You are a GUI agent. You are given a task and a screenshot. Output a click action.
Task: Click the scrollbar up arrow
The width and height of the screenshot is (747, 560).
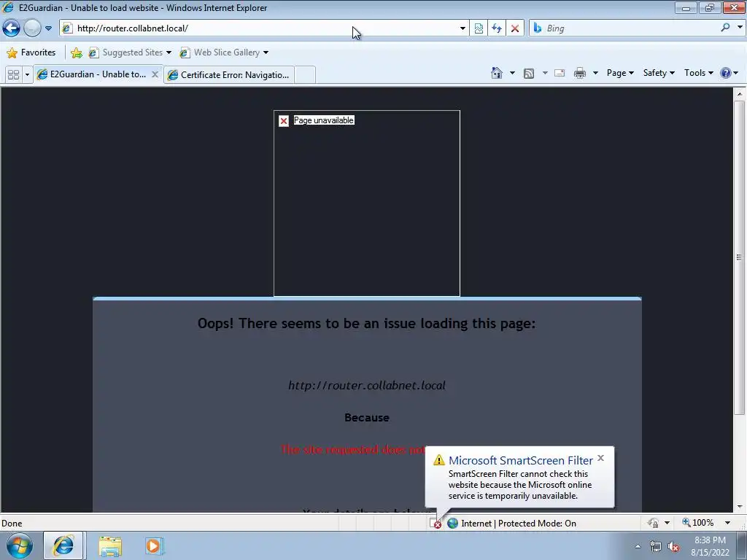tap(740, 94)
